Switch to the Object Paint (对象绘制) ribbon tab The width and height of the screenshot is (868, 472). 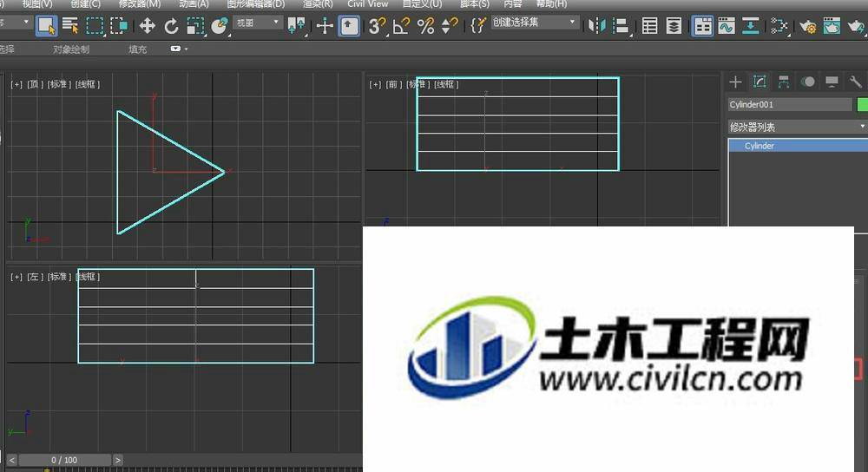coord(71,49)
